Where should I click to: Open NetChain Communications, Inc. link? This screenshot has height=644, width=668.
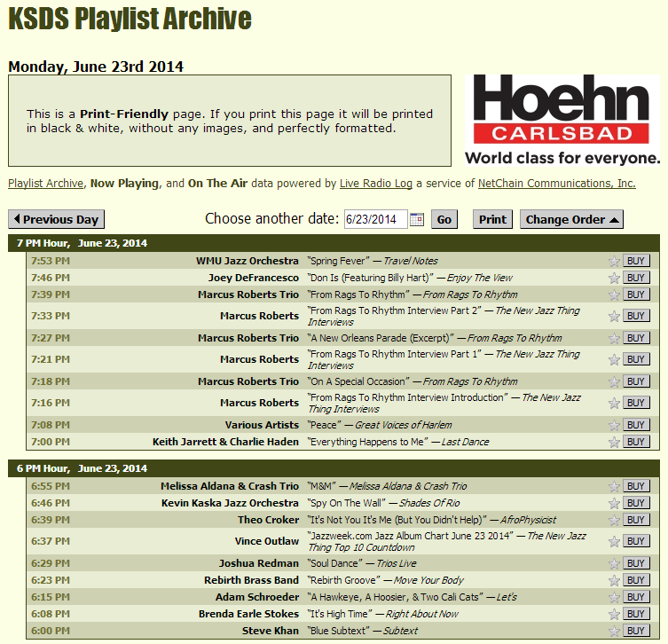pyautogui.click(x=557, y=184)
